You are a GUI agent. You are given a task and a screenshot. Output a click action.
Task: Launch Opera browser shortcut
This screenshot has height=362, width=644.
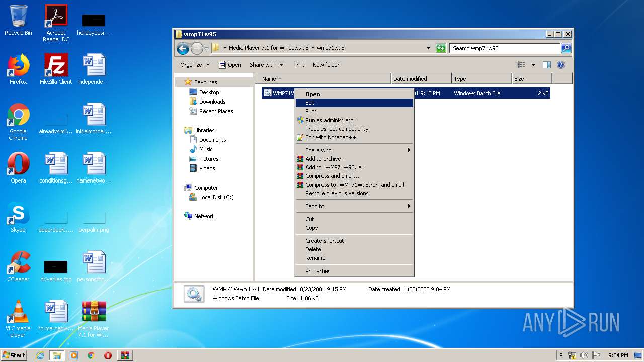(18, 167)
